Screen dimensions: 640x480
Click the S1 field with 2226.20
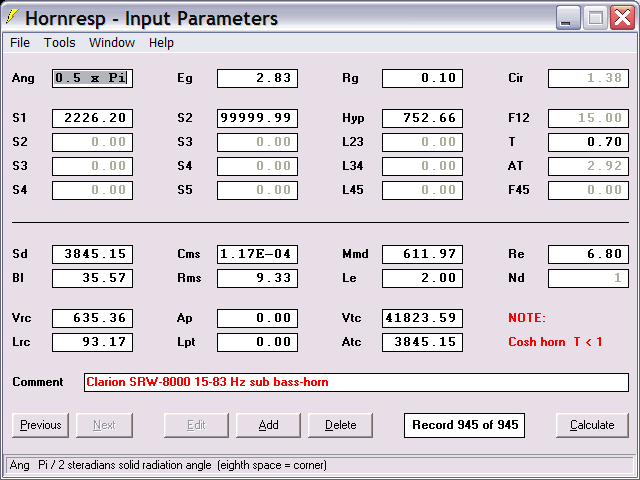point(92,118)
